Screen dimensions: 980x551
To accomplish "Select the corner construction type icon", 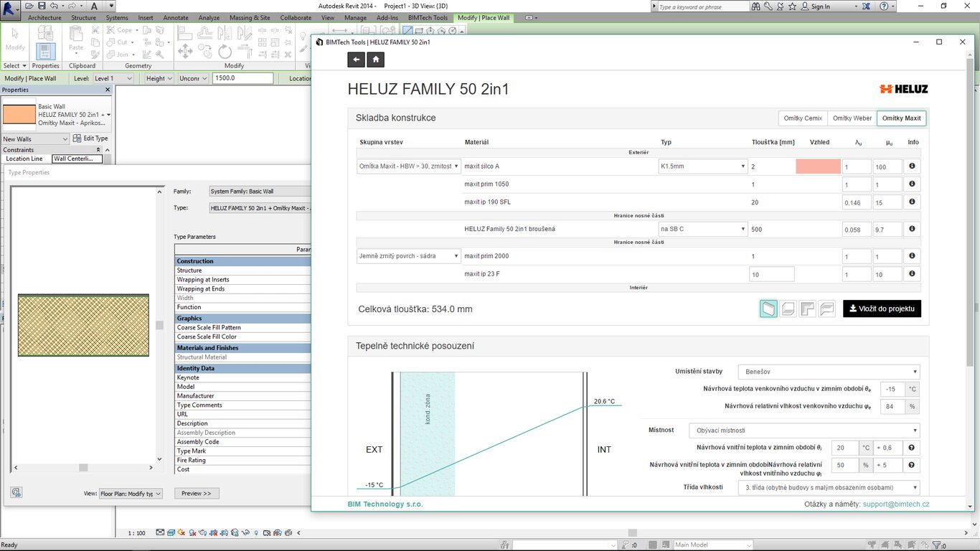I will tap(807, 309).
